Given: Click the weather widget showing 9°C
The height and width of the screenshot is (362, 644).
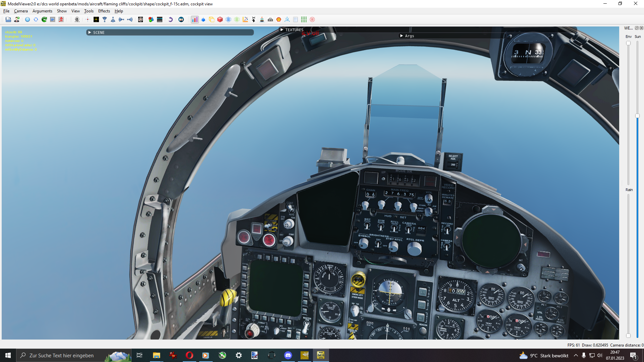Looking at the screenshot, I should pyautogui.click(x=544, y=356).
